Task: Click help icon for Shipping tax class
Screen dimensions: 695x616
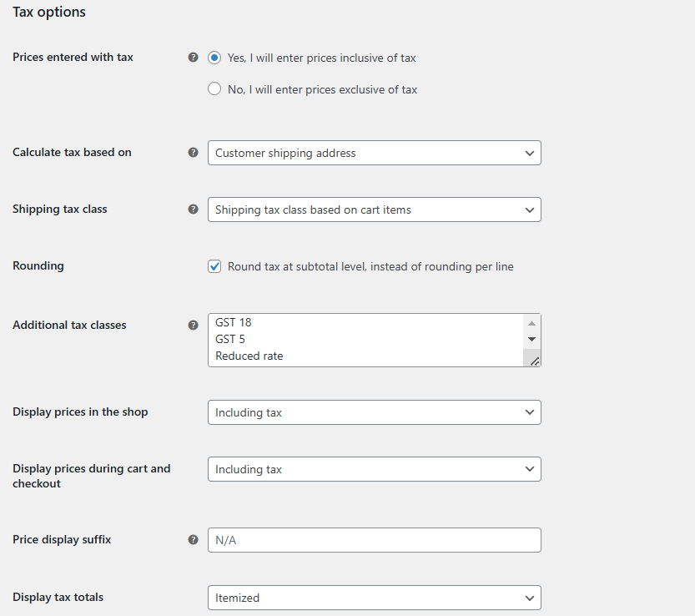Action: [x=193, y=210]
